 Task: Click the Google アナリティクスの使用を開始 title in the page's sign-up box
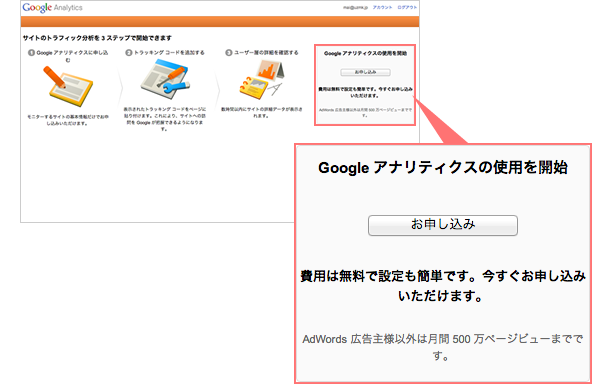[x=365, y=54]
